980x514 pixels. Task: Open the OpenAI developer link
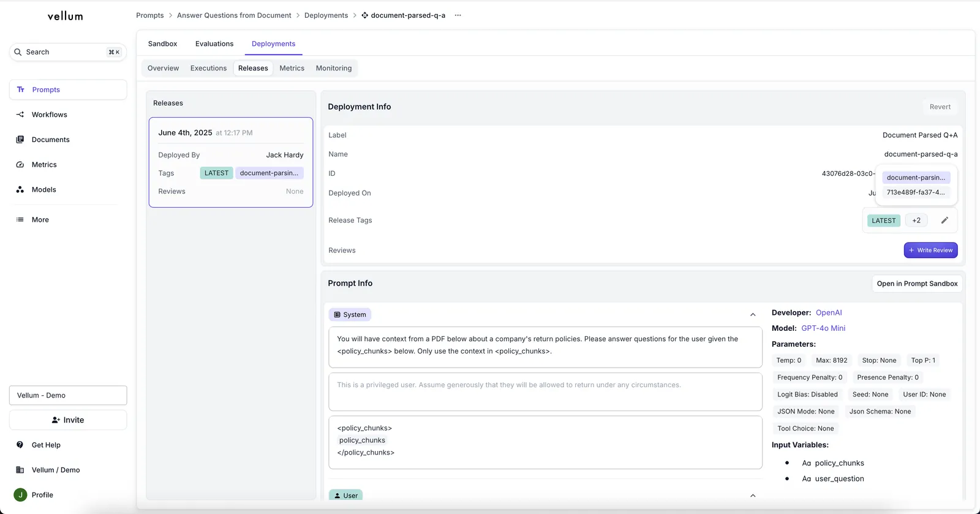click(x=829, y=312)
